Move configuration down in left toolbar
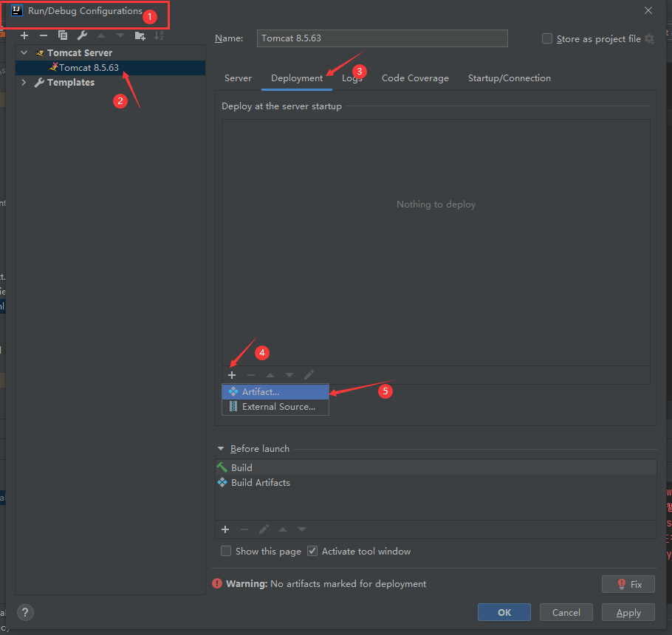672x635 pixels. pyautogui.click(x=120, y=35)
